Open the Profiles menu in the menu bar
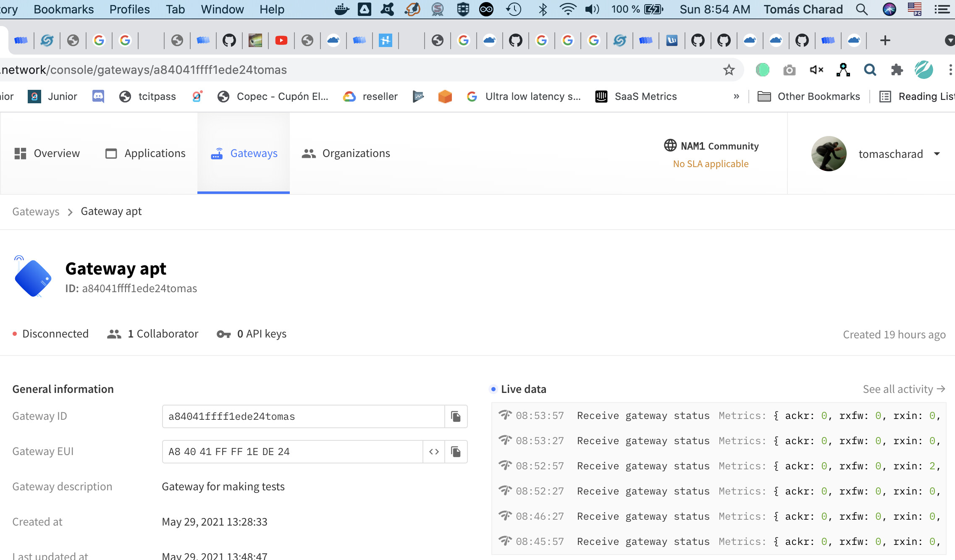The height and width of the screenshot is (560, 955). click(129, 9)
